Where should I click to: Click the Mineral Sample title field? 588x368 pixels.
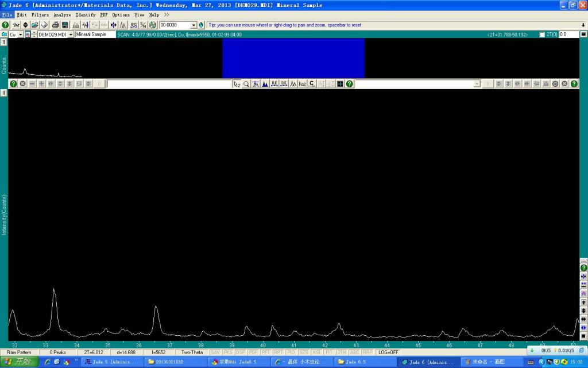coord(95,34)
